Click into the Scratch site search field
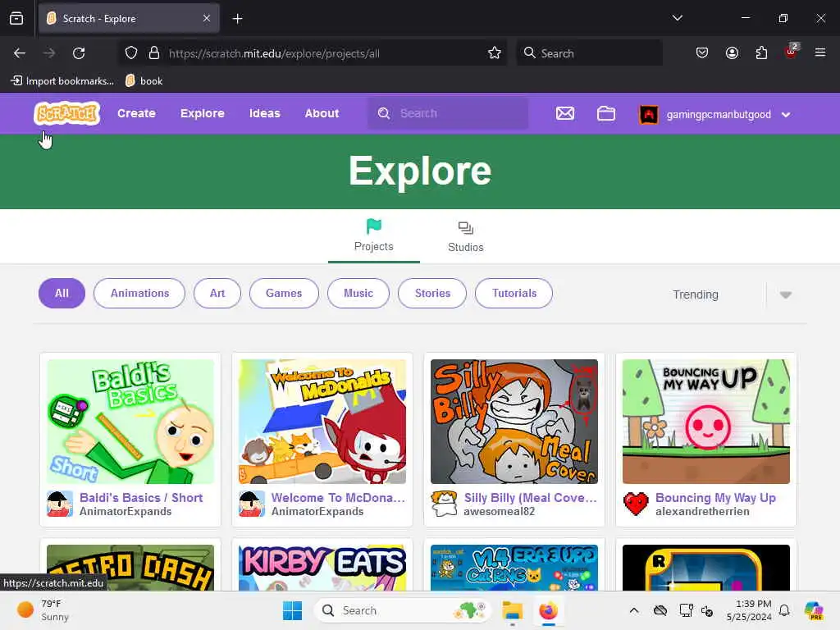Screen dimensions: 840x630 [x=447, y=113]
